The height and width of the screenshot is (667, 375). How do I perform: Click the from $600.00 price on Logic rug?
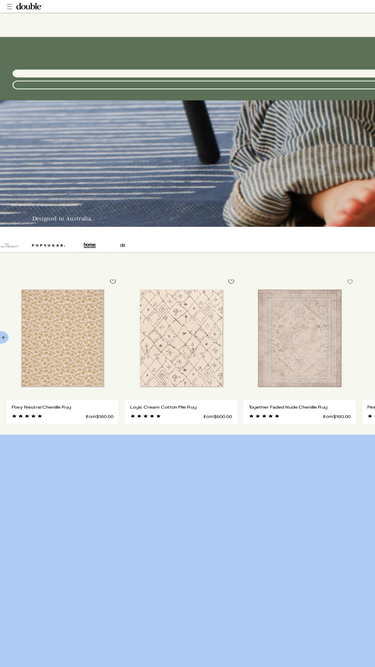pos(218,416)
